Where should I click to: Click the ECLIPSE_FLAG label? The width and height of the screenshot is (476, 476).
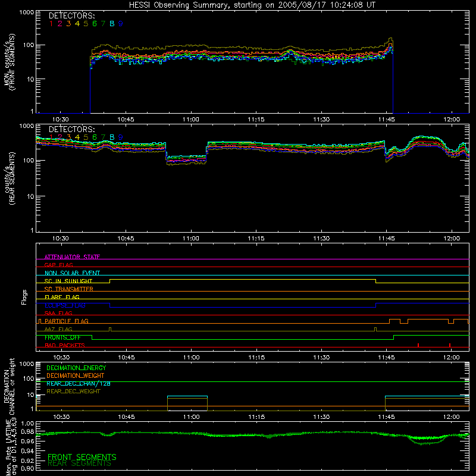point(65,305)
